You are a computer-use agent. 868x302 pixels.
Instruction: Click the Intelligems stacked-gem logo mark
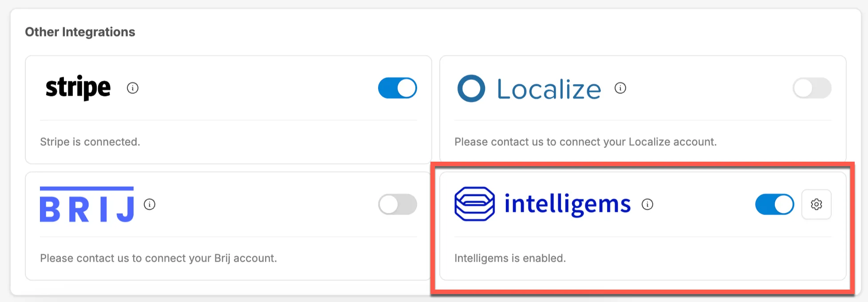pyautogui.click(x=474, y=204)
